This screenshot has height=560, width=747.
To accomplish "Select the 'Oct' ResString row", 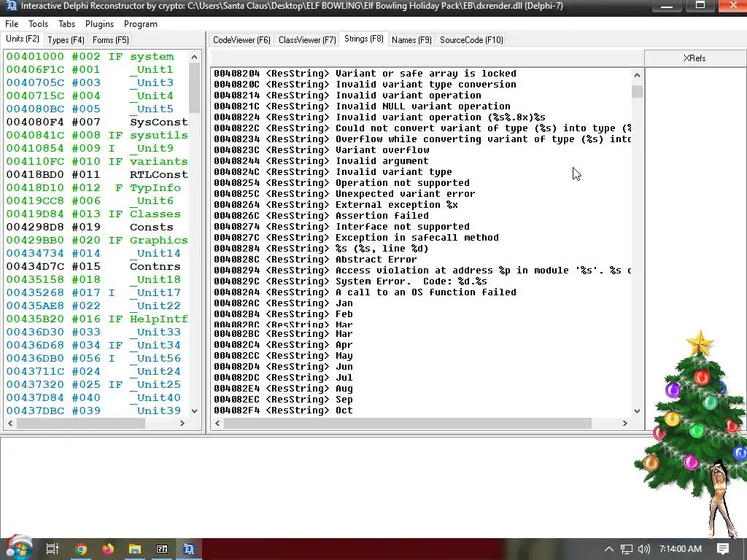I will pyautogui.click(x=422, y=411).
